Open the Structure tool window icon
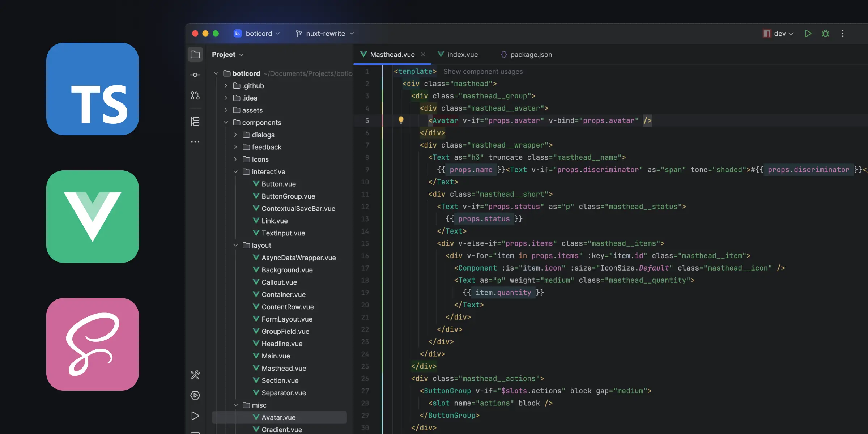Image resolution: width=868 pixels, height=434 pixels. click(195, 122)
